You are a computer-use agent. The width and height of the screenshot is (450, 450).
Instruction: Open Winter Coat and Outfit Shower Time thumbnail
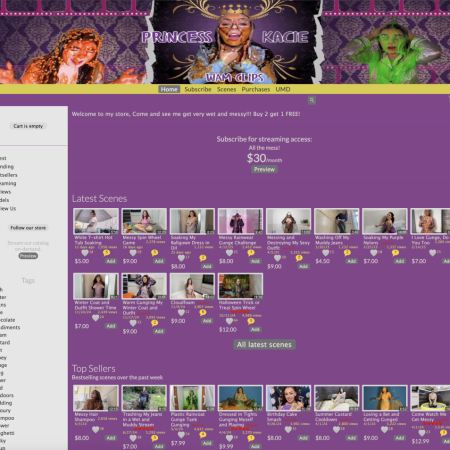(x=96, y=286)
